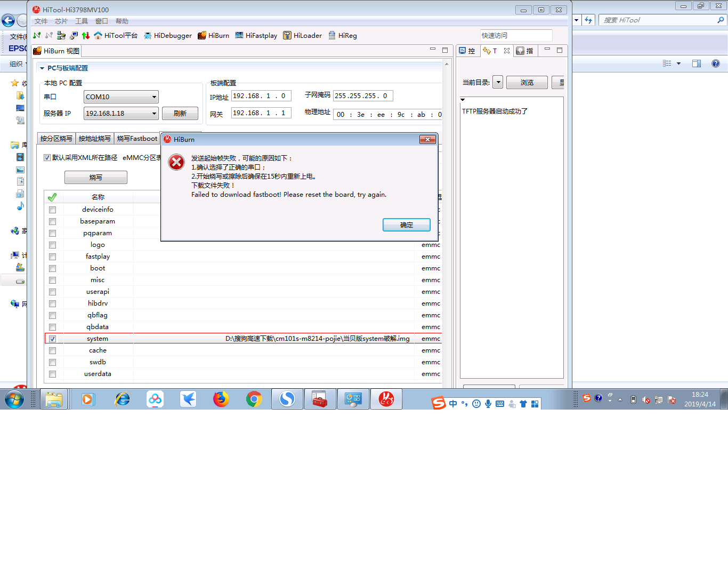This screenshot has height=576, width=728.
Task: Click the network tray icon
Action: coord(659,399)
